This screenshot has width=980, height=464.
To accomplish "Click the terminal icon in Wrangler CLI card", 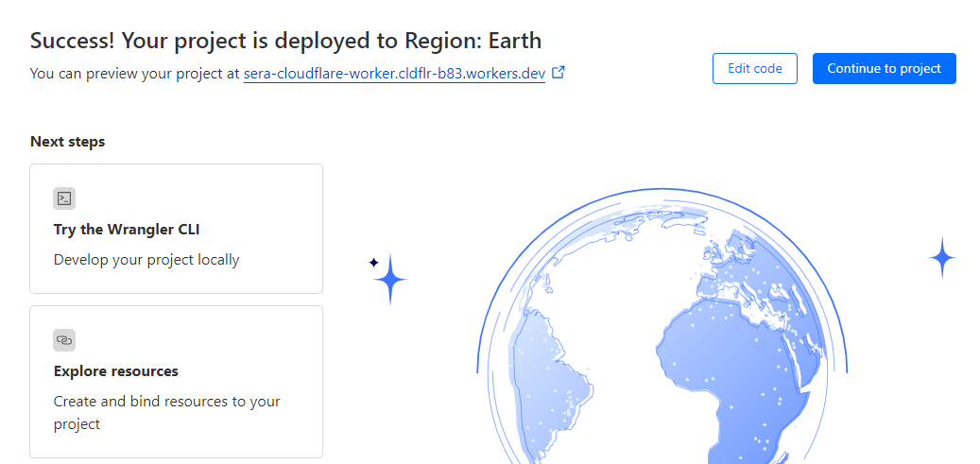I will point(64,198).
